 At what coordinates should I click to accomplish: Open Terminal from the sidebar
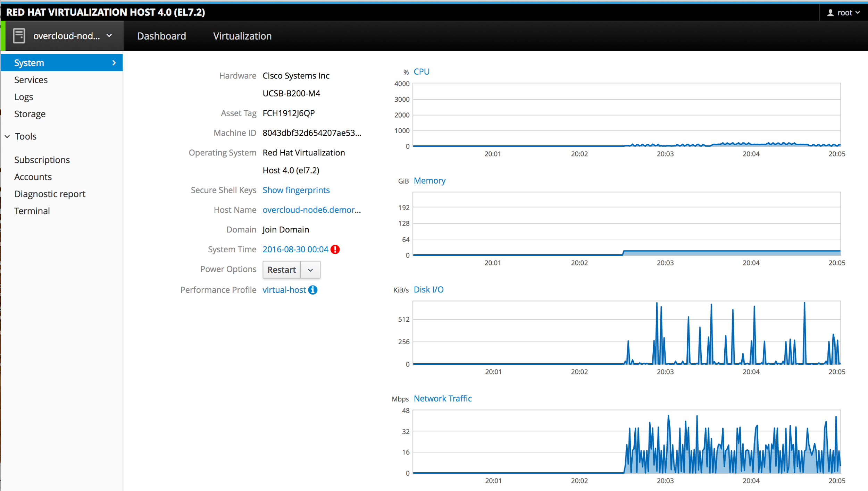(x=32, y=211)
